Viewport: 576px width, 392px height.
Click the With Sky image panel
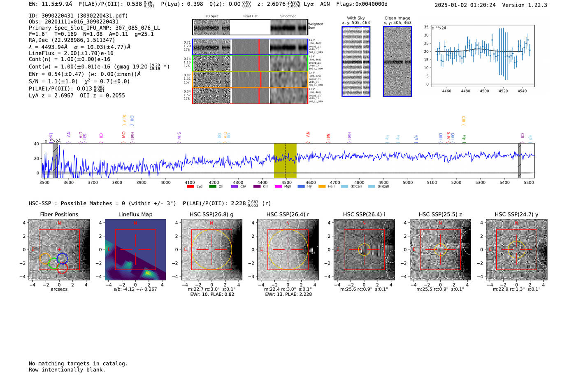[x=356, y=61]
